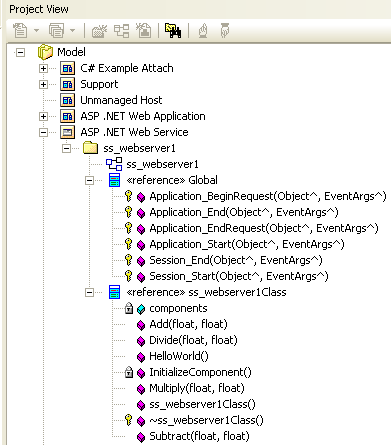
Task: Click key icon beside Application_EndRequest
Action: pyautogui.click(x=128, y=228)
